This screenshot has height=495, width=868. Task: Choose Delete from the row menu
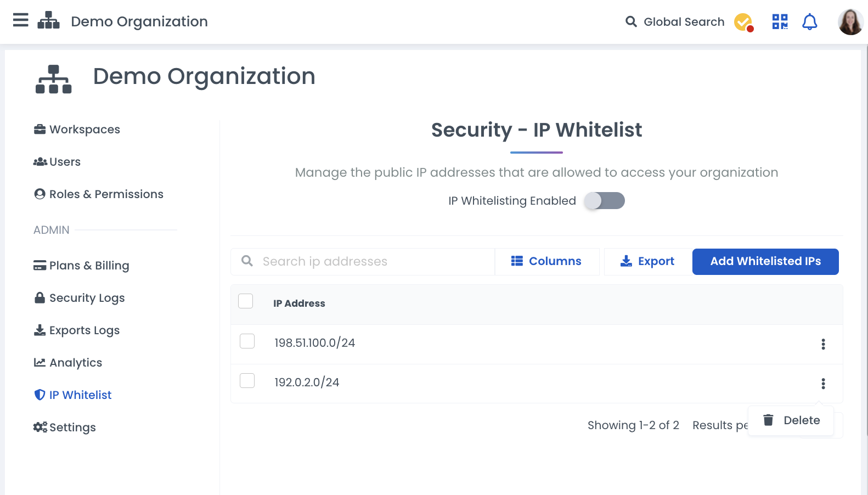click(x=791, y=420)
